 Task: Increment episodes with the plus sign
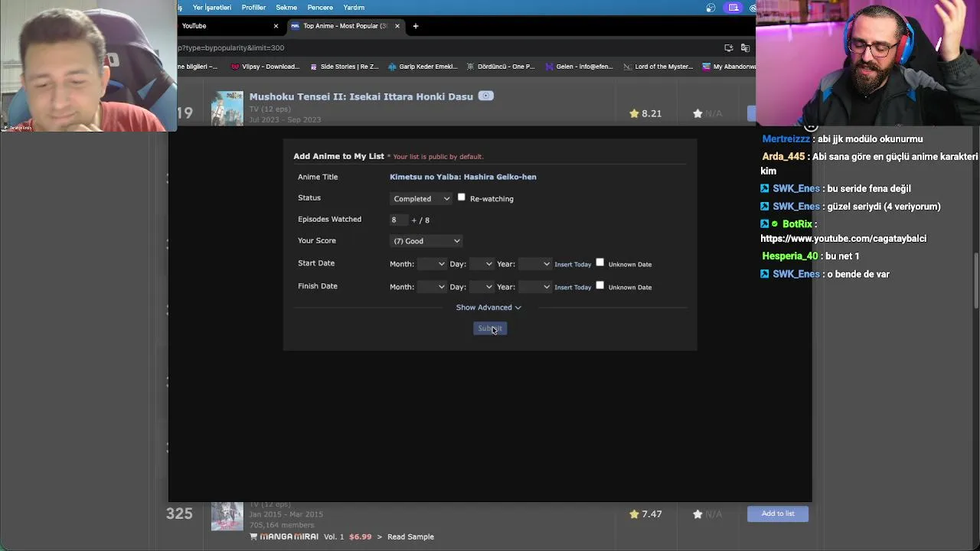414,220
